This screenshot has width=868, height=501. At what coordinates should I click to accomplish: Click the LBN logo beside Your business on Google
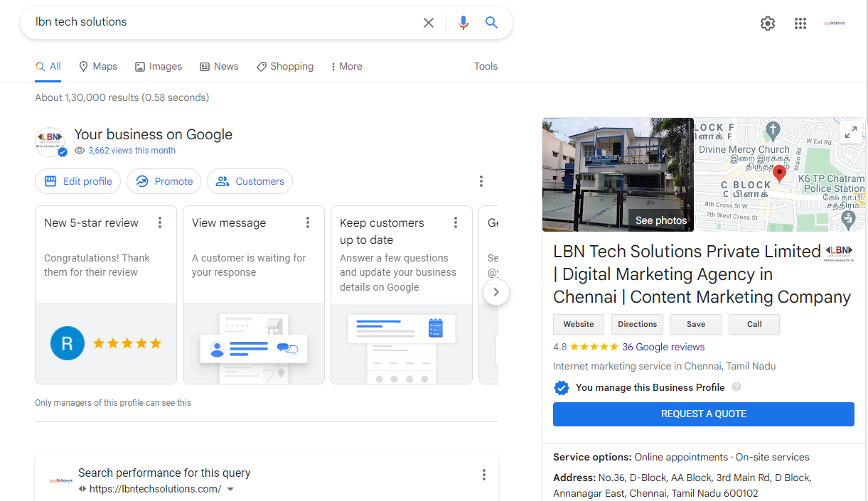point(50,141)
